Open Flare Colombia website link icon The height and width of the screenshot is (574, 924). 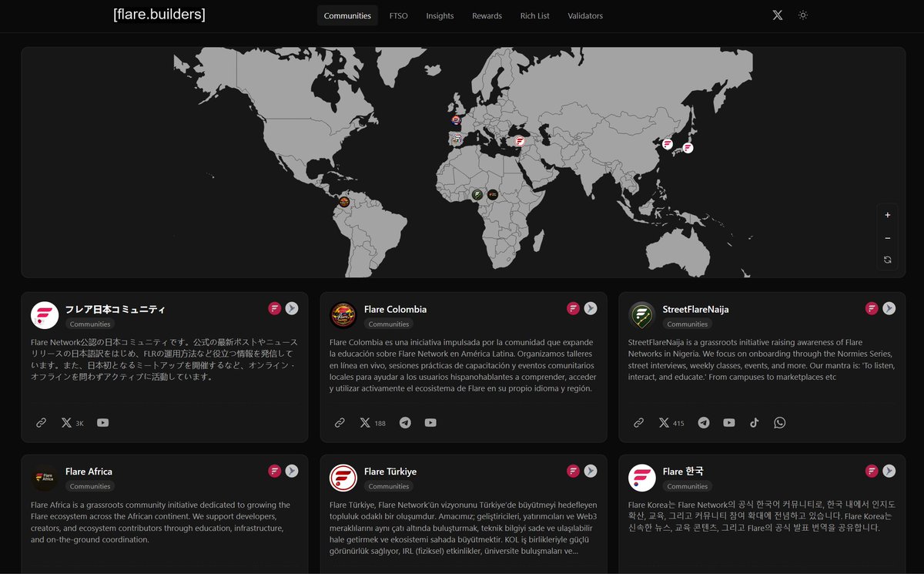tap(340, 423)
